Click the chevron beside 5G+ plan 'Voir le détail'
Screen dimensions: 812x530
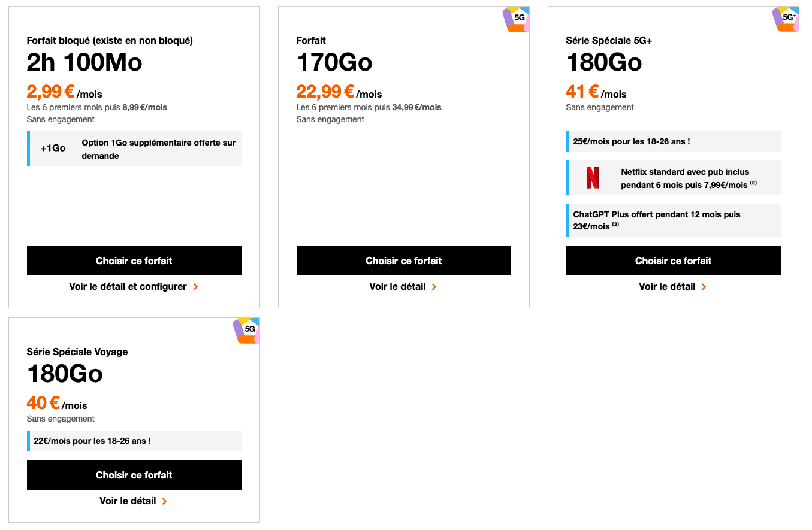click(704, 287)
